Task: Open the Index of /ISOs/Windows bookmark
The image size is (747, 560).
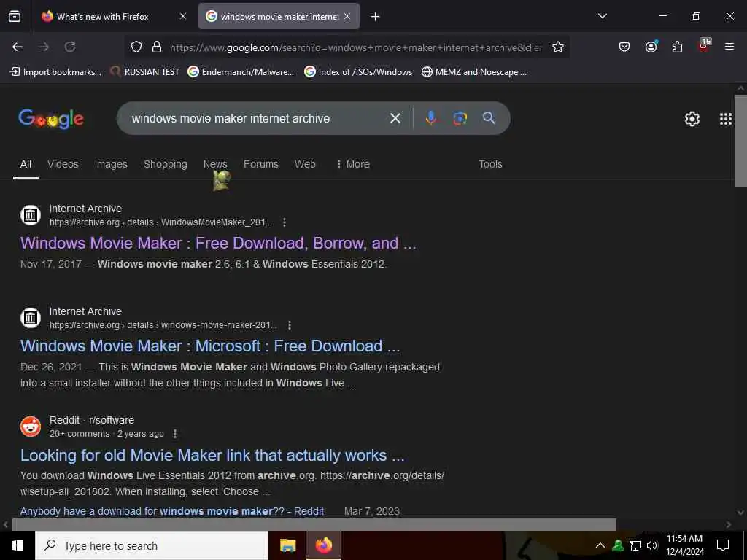Action: 358,72
